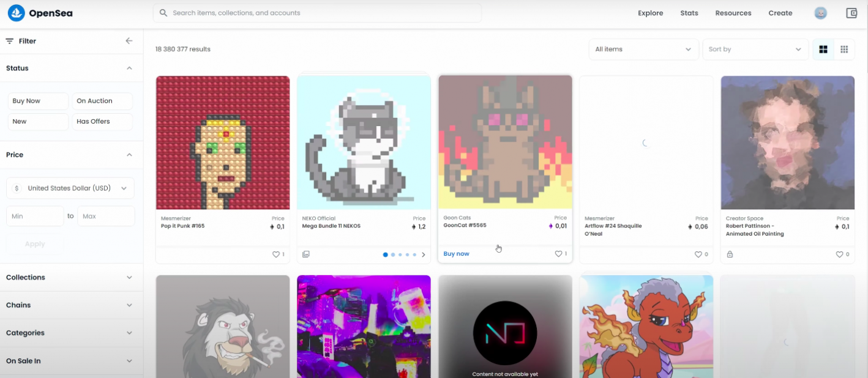
Task: Open the grey cat NEKOS bundle image
Action: pyautogui.click(x=364, y=143)
